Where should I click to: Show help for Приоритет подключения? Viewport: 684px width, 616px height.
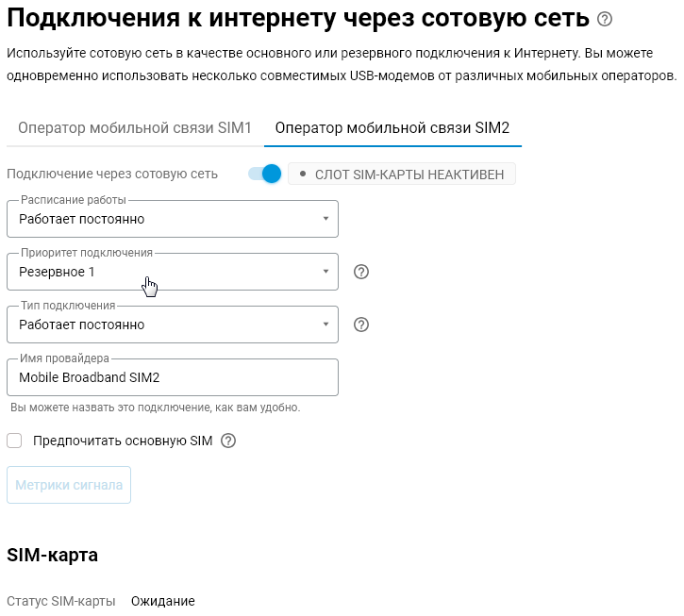pyautogui.click(x=361, y=272)
